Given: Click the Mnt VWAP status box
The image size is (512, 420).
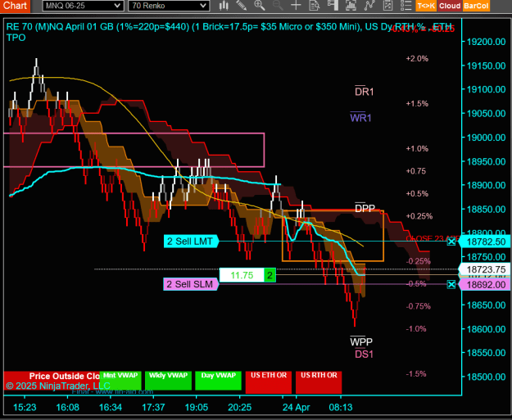Looking at the screenshot, I should click(120, 380).
